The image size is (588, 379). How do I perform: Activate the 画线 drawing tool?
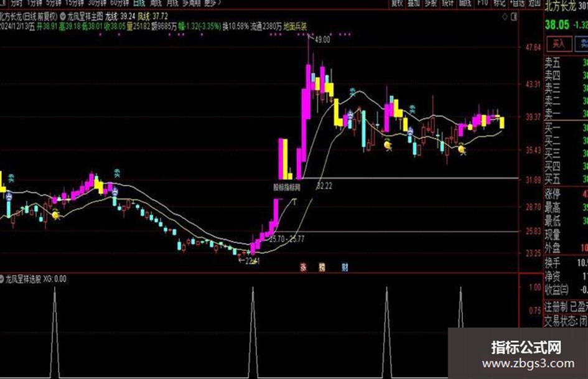click(465, 3)
